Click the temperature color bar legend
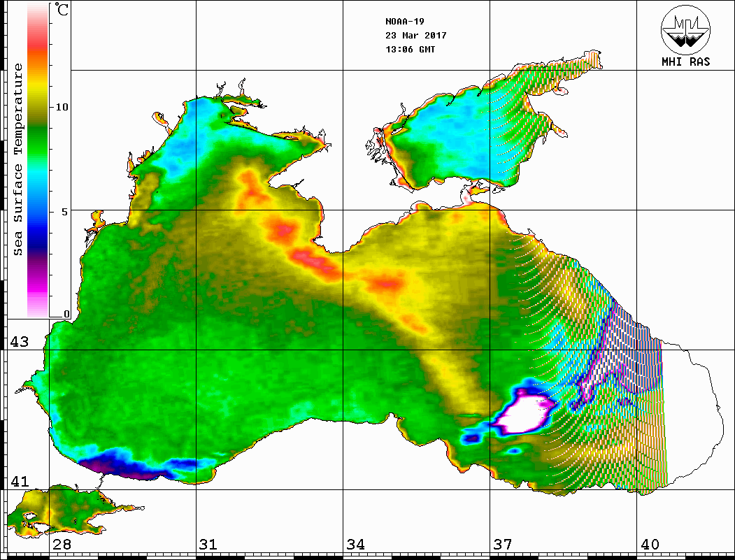 pos(38,161)
